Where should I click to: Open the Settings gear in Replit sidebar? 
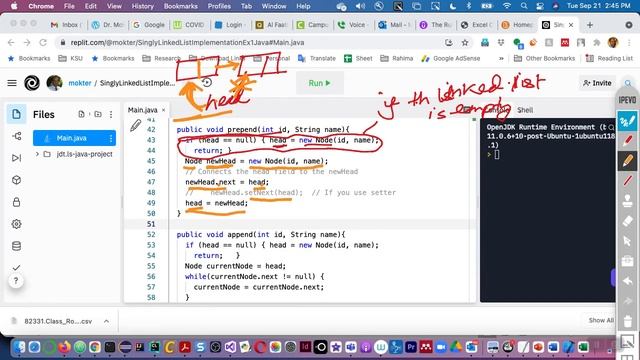coord(16,224)
